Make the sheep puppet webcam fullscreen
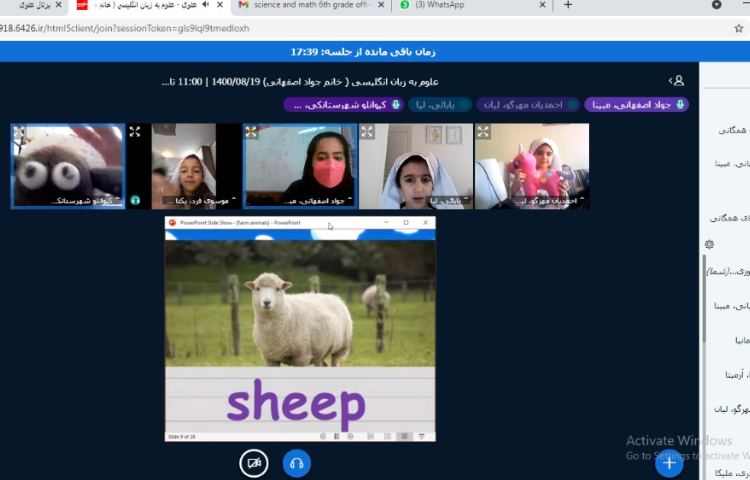This screenshot has width=750, height=480. pyautogui.click(x=20, y=131)
